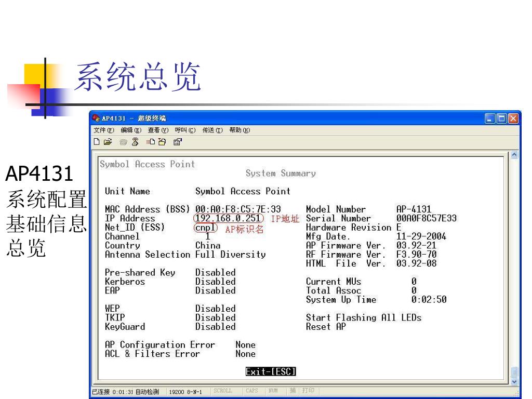Image resolution: width=532 pixels, height=399 pixels.
Task: Click the 已连接 0:01:31 status bar entry
Action: click(113, 392)
